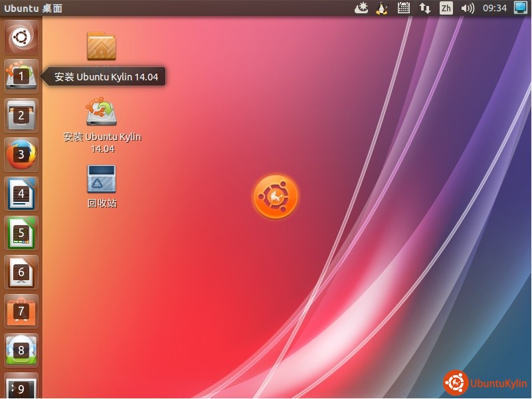Launch Ubuntu Software Center

[x=21, y=311]
